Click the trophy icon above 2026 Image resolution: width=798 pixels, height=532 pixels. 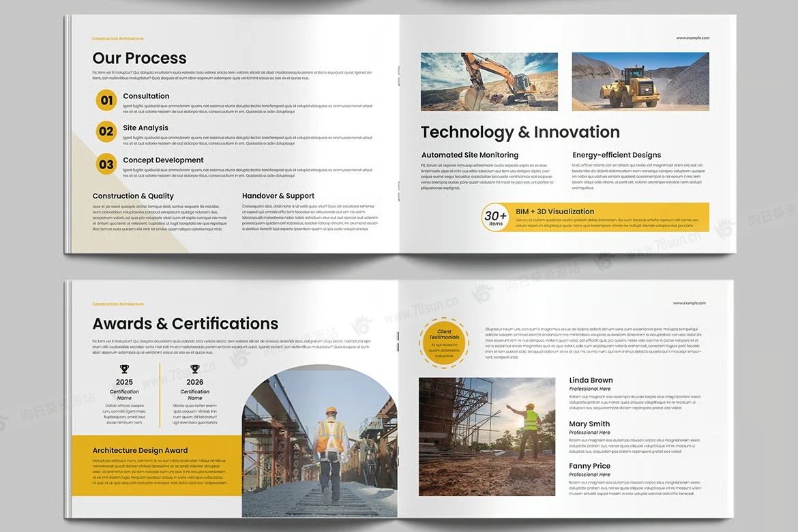tap(195, 369)
